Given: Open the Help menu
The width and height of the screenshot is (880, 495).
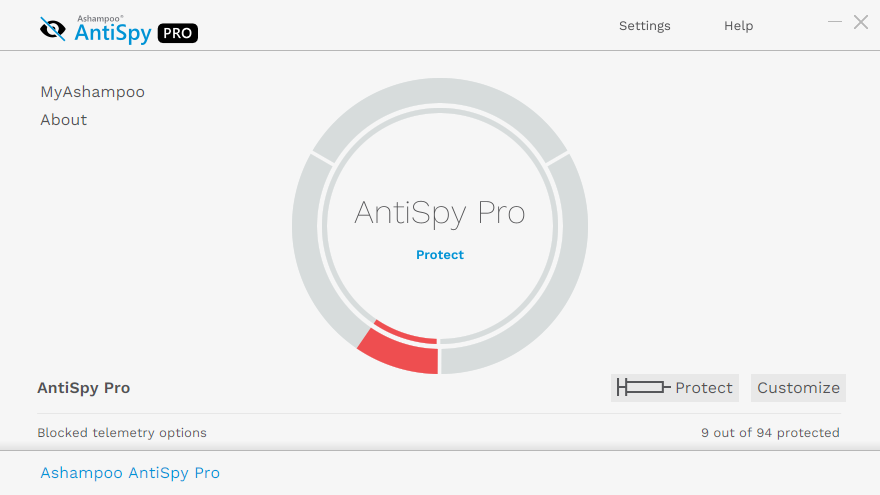Looking at the screenshot, I should pyautogui.click(x=738, y=26).
